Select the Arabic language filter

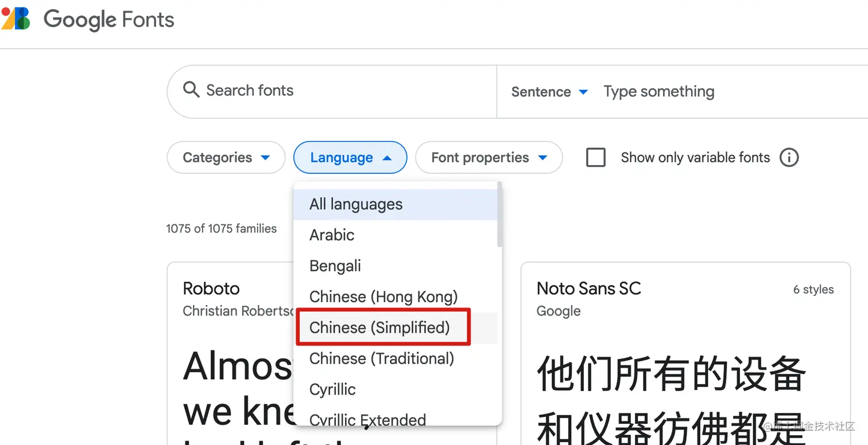pyautogui.click(x=332, y=235)
